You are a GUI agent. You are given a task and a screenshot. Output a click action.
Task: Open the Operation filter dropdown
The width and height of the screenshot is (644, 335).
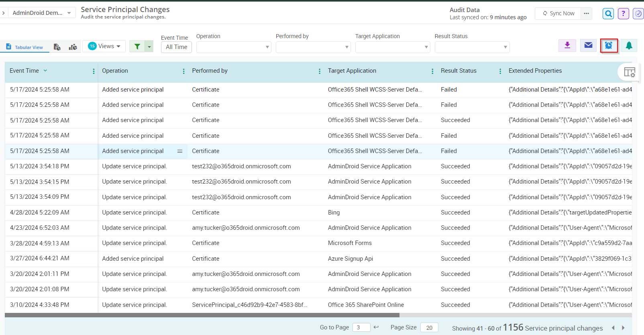(x=234, y=47)
